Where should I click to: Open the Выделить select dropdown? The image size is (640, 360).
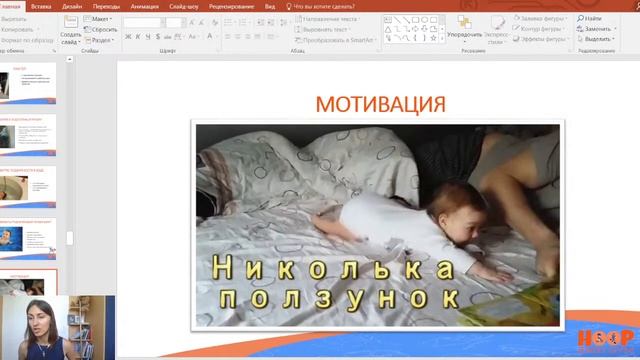tap(596, 39)
